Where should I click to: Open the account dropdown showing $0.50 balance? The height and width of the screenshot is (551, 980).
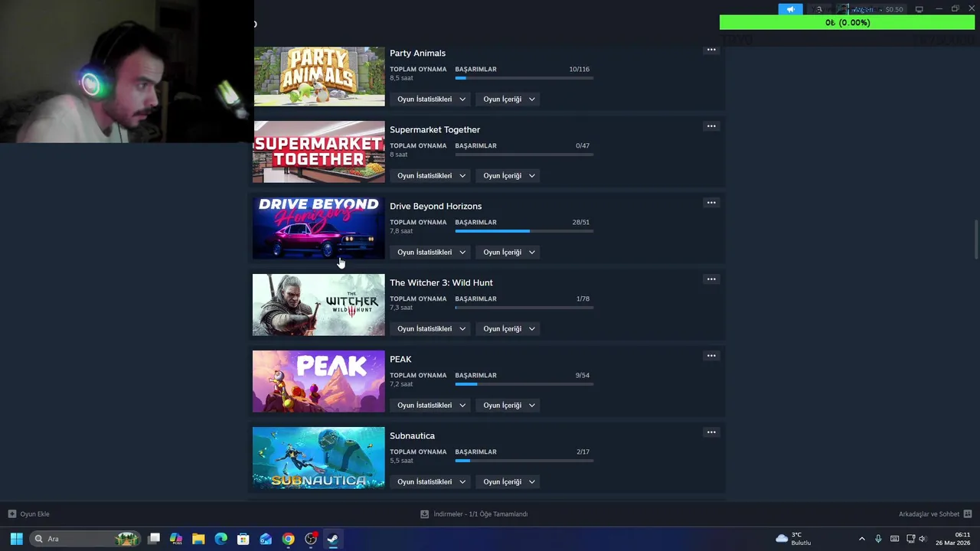(870, 9)
